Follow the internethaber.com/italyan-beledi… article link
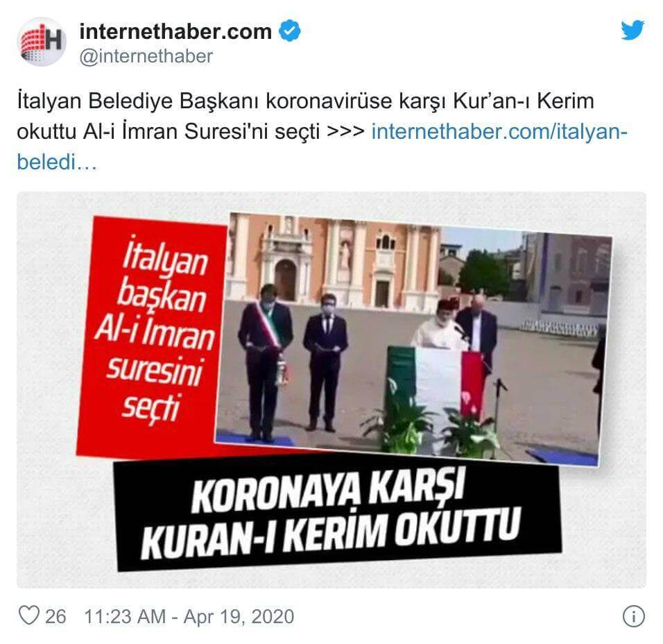663x644 pixels. coord(321,146)
